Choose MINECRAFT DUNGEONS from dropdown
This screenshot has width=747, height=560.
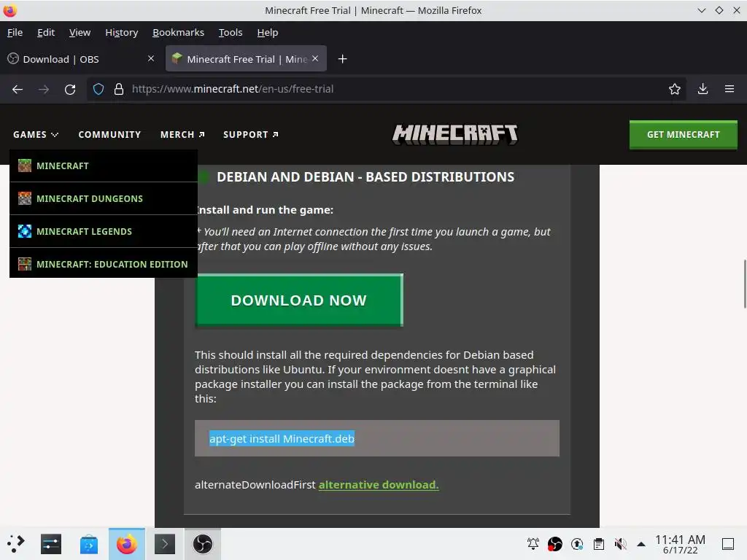click(x=104, y=198)
